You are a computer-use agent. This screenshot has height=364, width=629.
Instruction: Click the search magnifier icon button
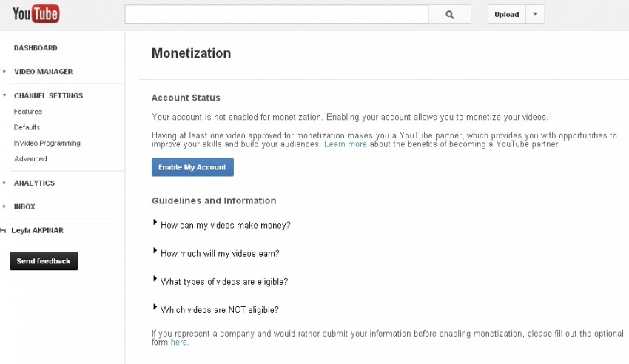tap(450, 15)
